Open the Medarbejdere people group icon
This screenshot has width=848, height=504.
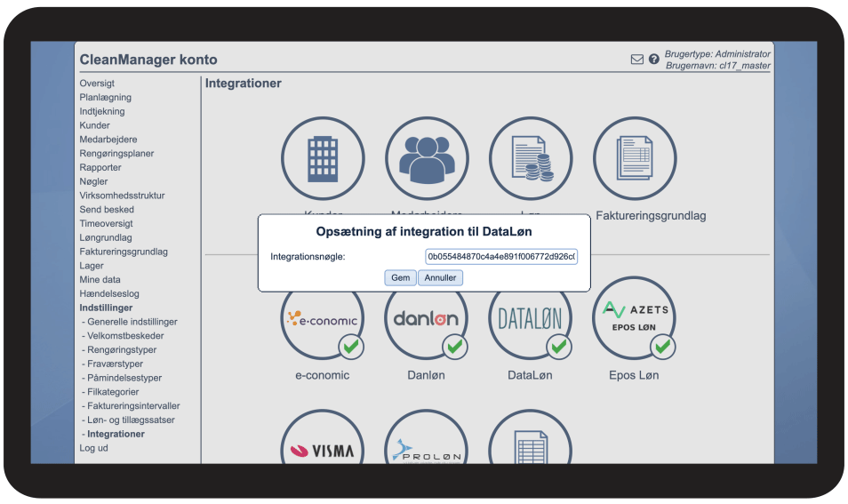pos(427,159)
